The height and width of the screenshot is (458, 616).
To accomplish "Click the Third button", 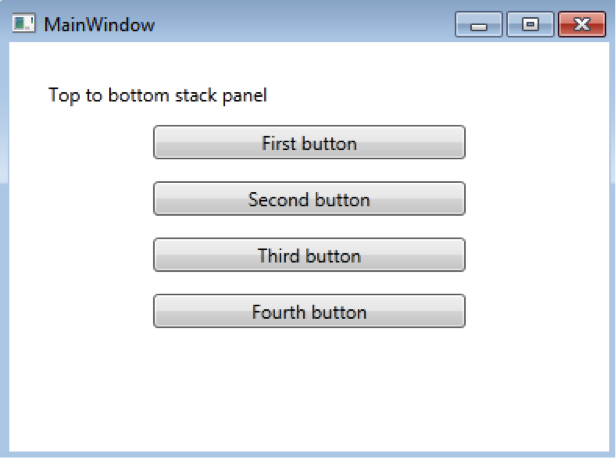I will click(x=309, y=255).
